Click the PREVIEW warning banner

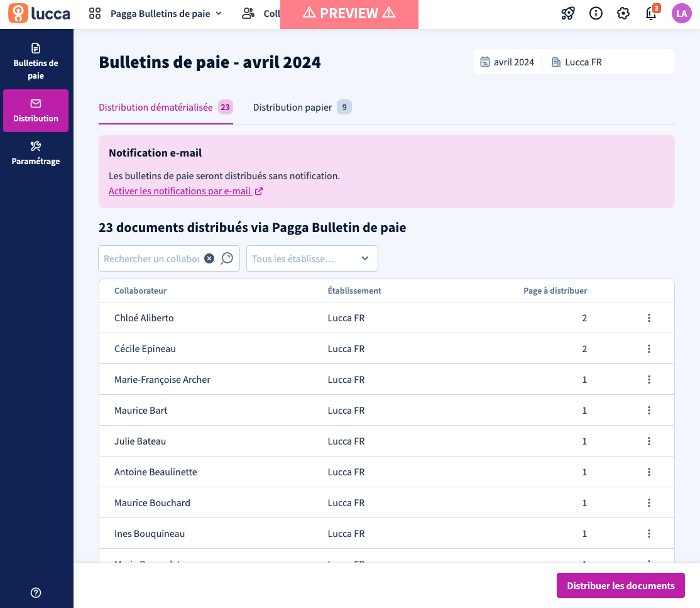coord(349,14)
